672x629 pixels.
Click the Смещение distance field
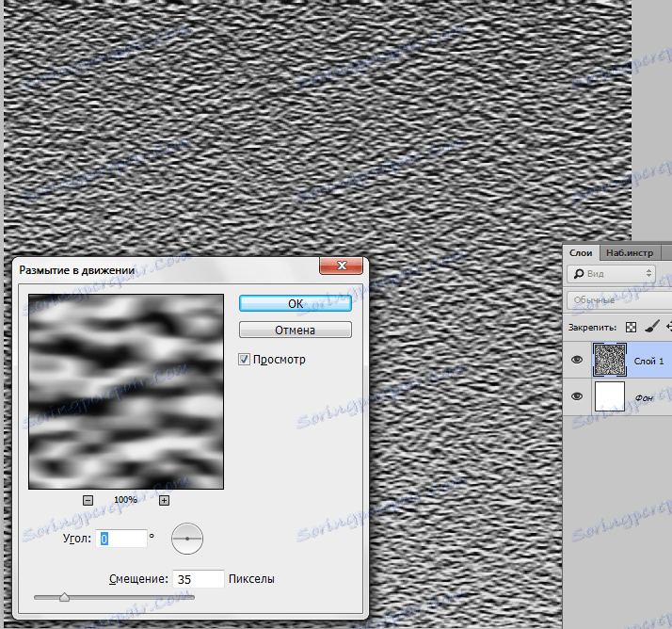[198, 579]
